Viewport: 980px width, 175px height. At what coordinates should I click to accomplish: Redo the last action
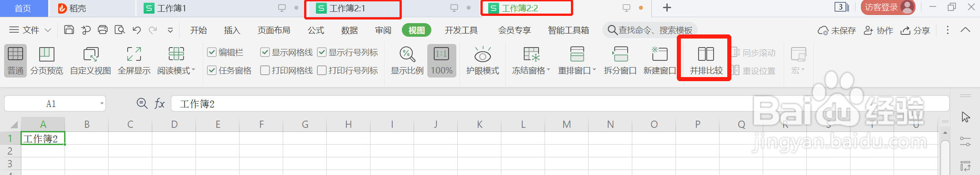[153, 30]
